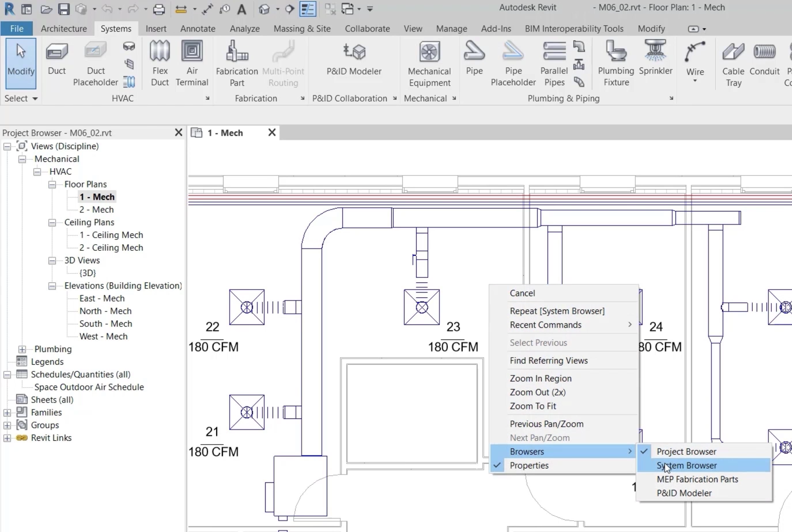Open the 2 - Mech floor plan
Image resolution: width=792 pixels, height=532 pixels.
tap(96, 210)
